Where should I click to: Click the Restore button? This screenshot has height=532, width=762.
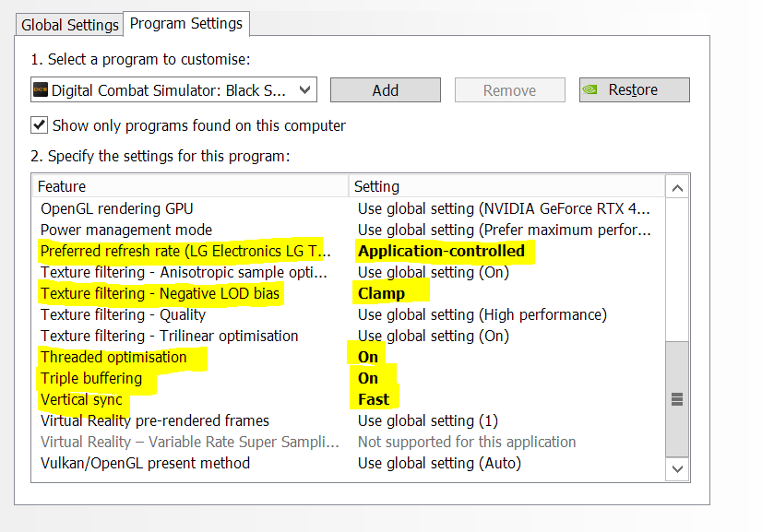[x=634, y=89]
